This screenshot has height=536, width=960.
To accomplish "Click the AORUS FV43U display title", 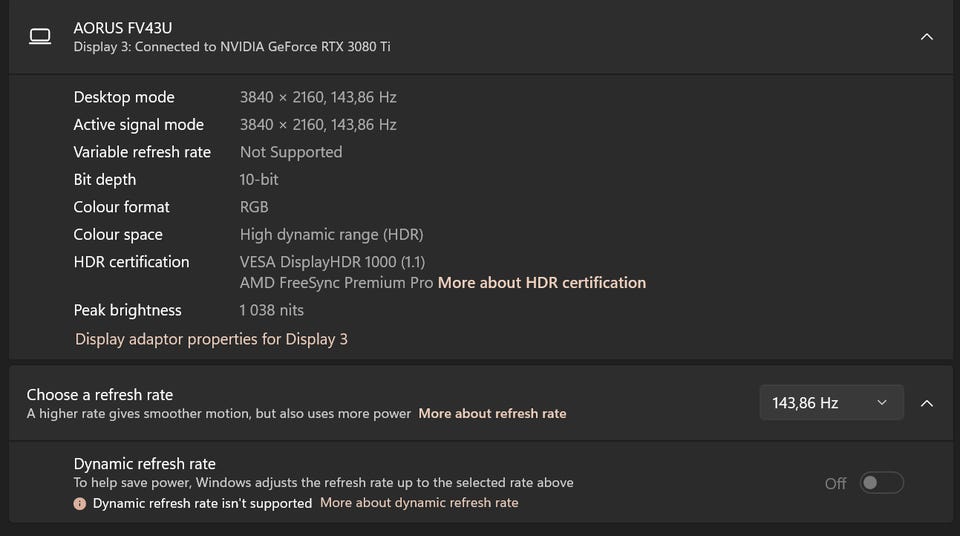I will 123,28.
